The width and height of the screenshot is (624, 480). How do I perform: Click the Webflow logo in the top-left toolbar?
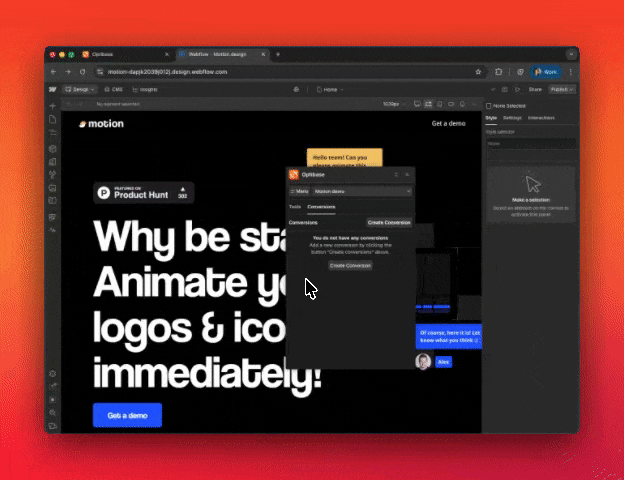pos(52,89)
